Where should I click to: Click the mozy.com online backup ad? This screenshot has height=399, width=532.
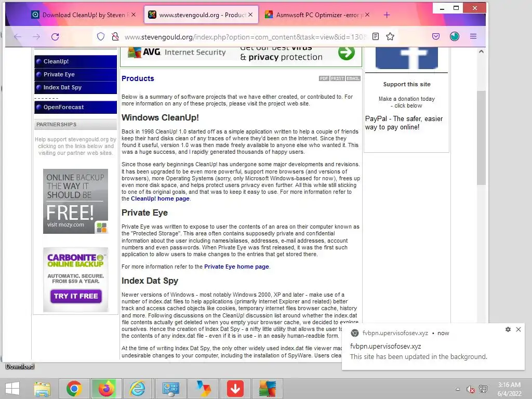tap(75, 201)
